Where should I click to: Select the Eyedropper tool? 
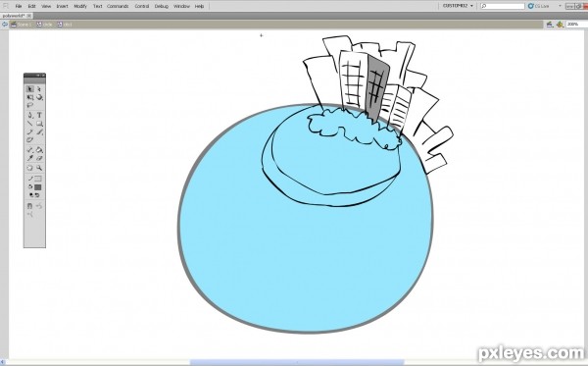pyautogui.click(x=30, y=158)
